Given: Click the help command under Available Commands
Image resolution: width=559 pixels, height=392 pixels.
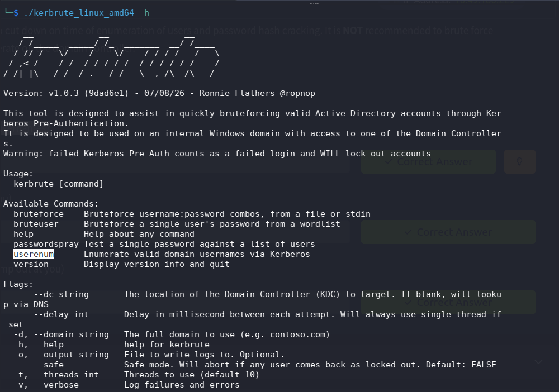Looking at the screenshot, I should point(23,234).
